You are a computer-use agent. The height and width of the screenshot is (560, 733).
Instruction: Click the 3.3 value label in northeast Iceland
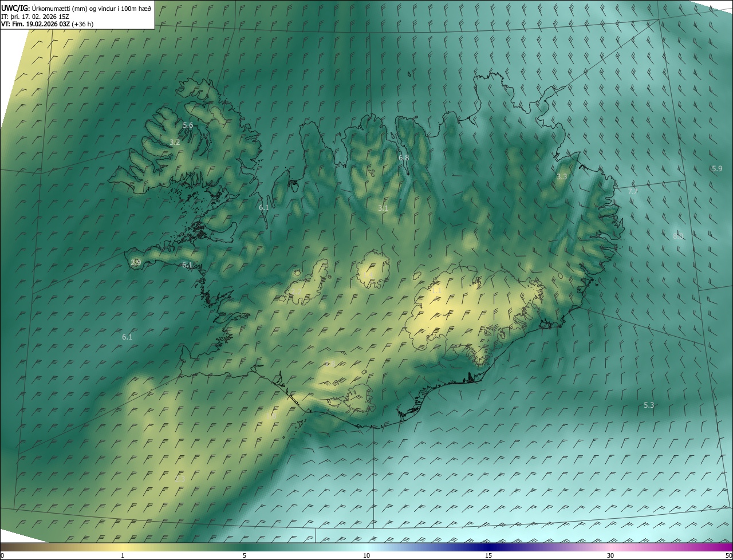click(562, 176)
